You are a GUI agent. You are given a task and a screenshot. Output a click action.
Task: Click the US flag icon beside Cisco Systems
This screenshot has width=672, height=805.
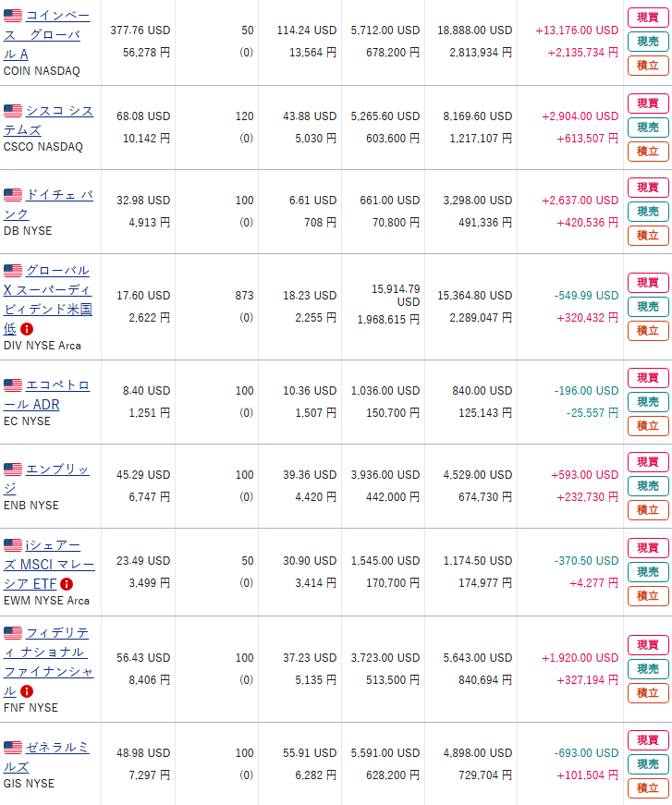click(x=13, y=110)
